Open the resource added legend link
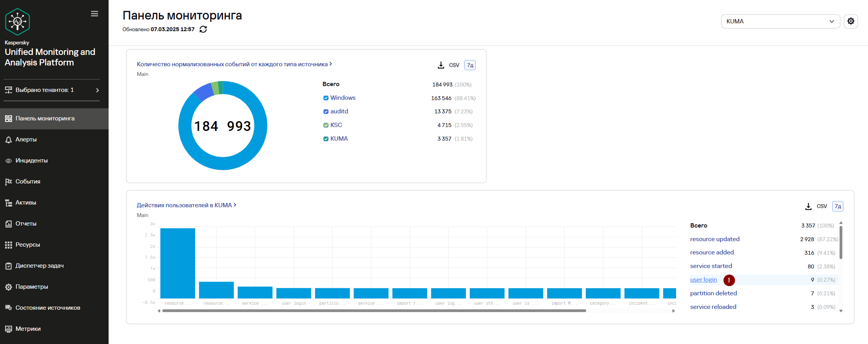 pos(712,252)
